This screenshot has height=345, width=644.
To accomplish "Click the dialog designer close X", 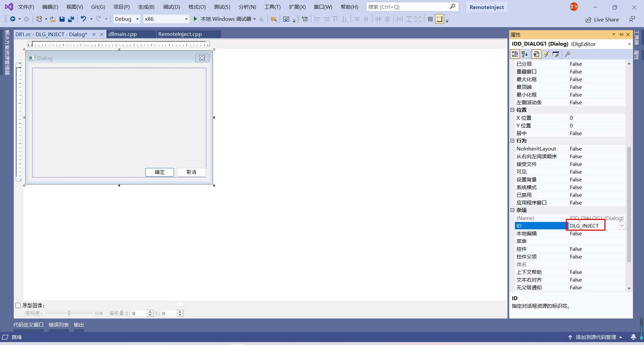I will pos(202,58).
